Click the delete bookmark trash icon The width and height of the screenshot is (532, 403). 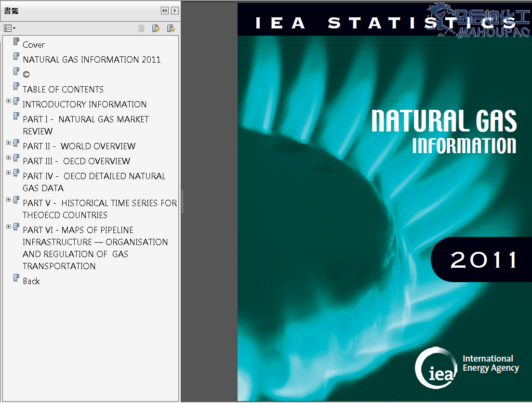pyautogui.click(x=142, y=28)
